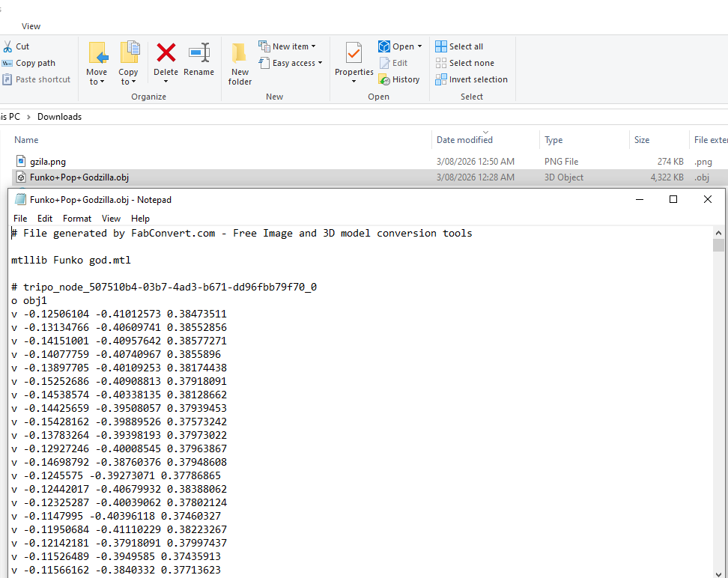Click the gzila.png file icon
Viewport: 728px width, 578px height.
[x=21, y=162]
